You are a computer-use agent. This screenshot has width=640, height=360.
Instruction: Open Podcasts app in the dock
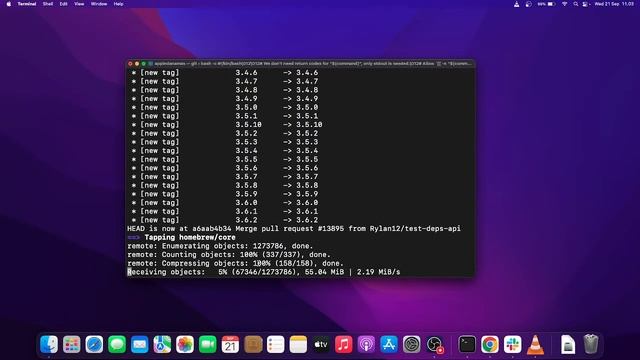coord(366,344)
